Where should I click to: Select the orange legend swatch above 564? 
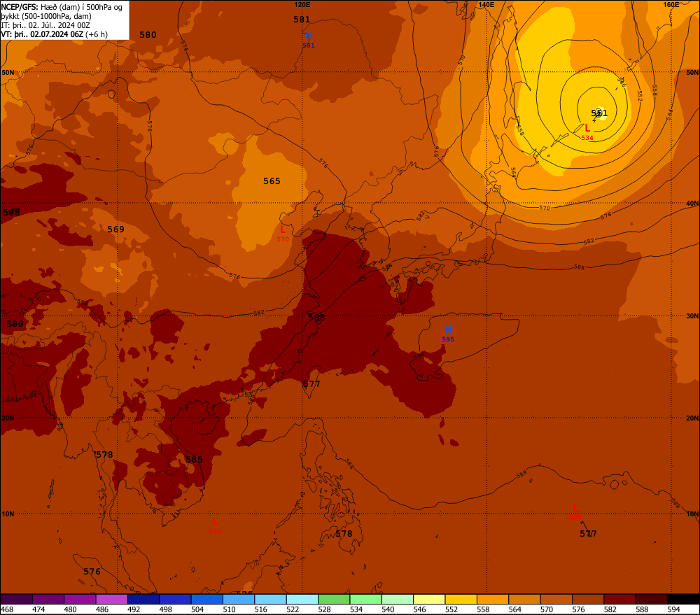[x=524, y=600]
